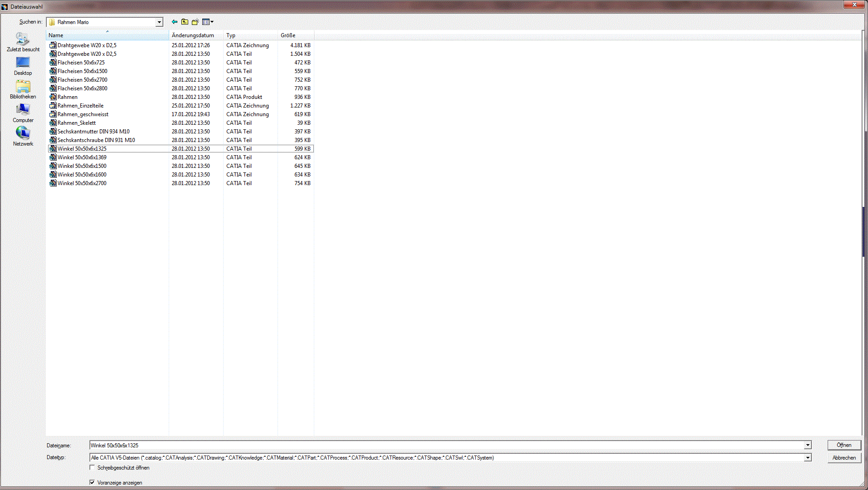The height and width of the screenshot is (490, 868).
Task: Expand the Suchen in folder dropdown
Action: coord(159,22)
